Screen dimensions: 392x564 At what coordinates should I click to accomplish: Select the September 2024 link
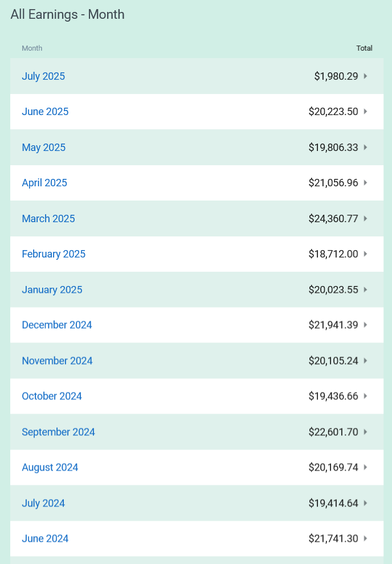pos(58,432)
